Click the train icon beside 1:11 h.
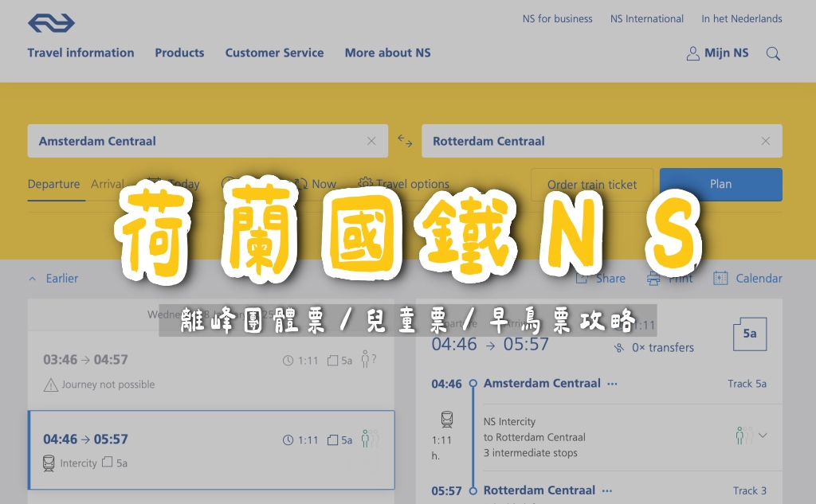 click(x=446, y=420)
